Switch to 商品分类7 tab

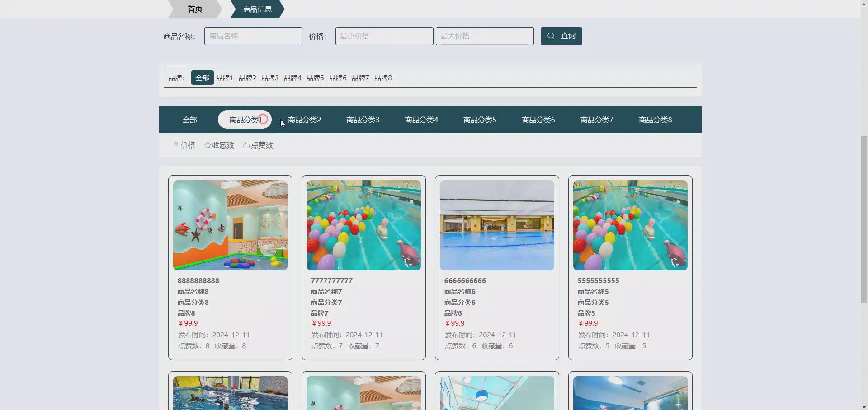(x=597, y=120)
